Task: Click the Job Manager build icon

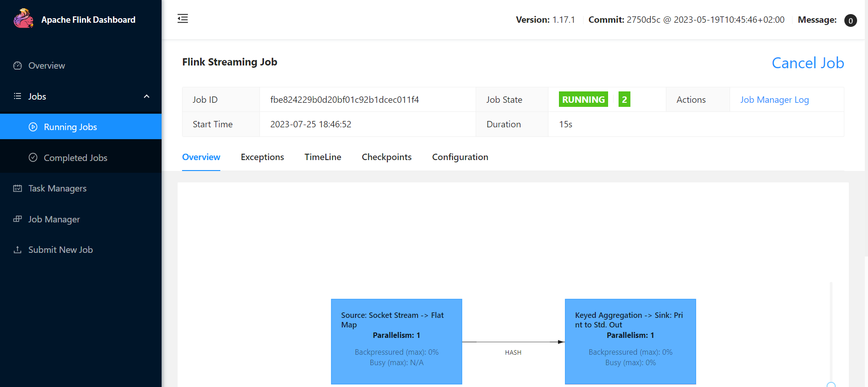Action: (17, 219)
